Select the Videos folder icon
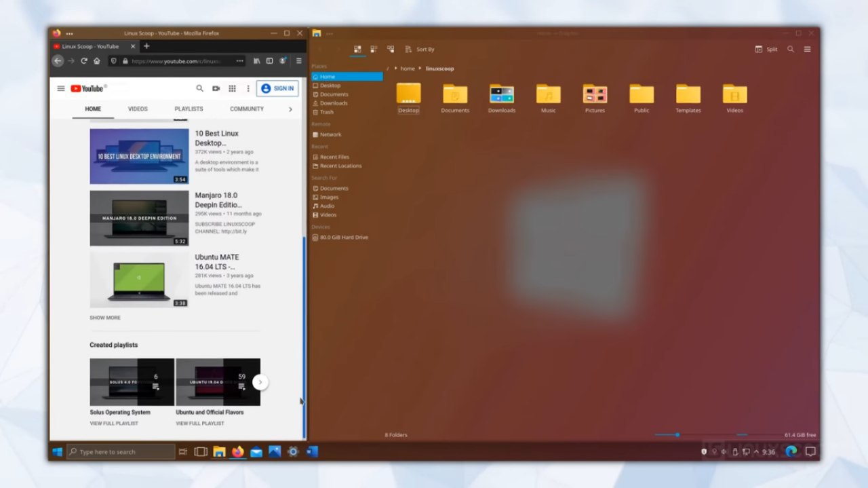 tap(734, 94)
